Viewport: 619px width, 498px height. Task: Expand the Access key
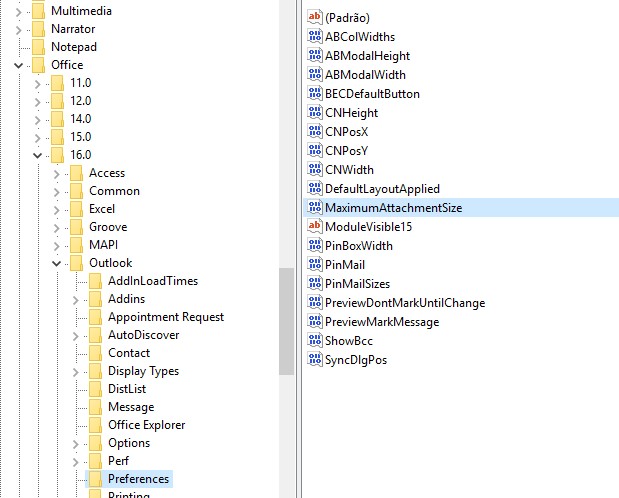[x=56, y=173]
